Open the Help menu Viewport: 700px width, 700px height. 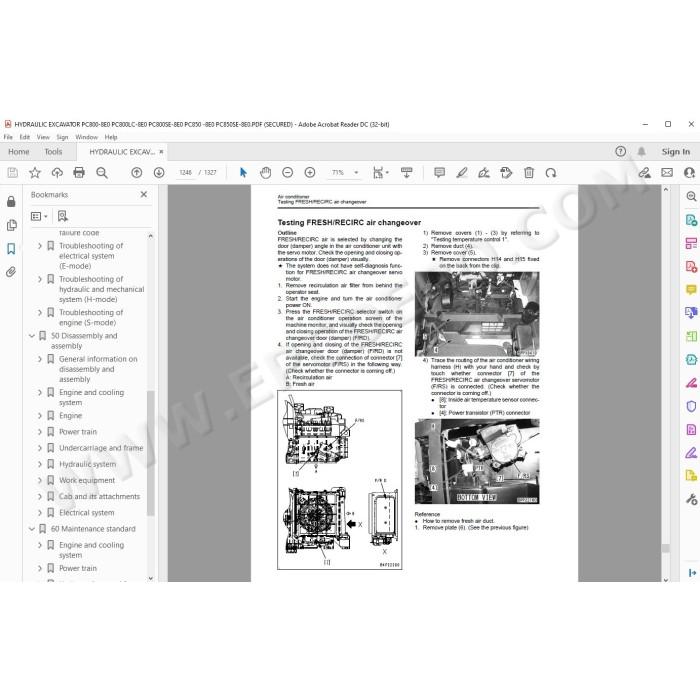point(111,137)
